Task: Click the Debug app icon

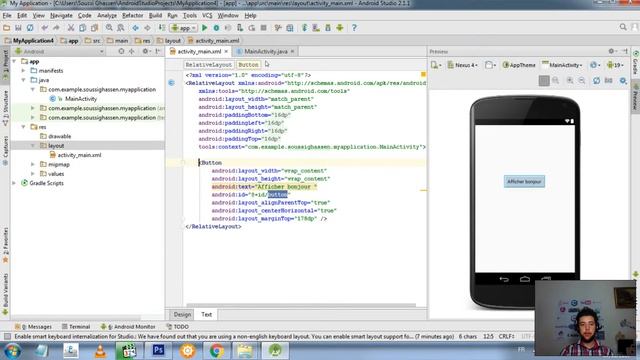Action: coord(216,28)
